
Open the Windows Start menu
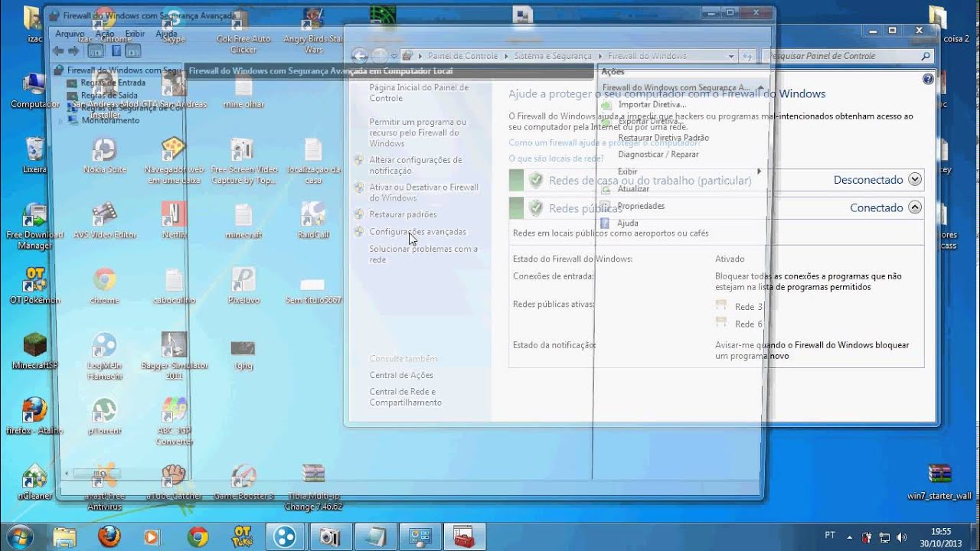click(18, 536)
